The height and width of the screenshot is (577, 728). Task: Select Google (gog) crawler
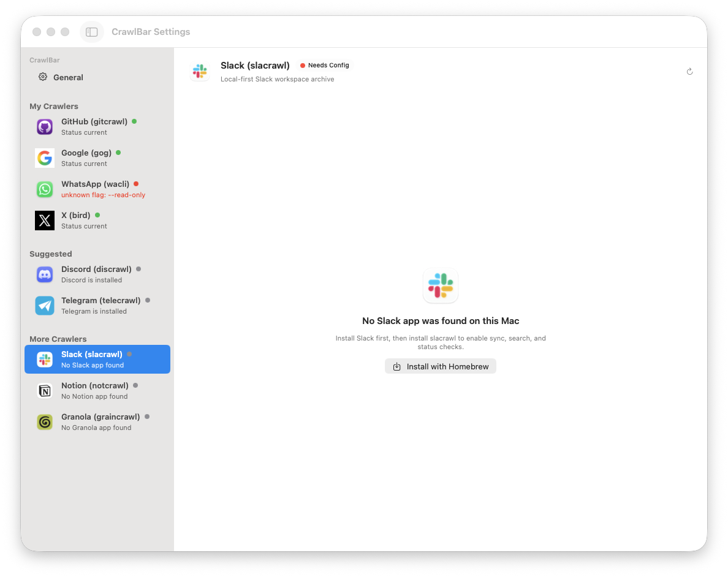point(97,158)
